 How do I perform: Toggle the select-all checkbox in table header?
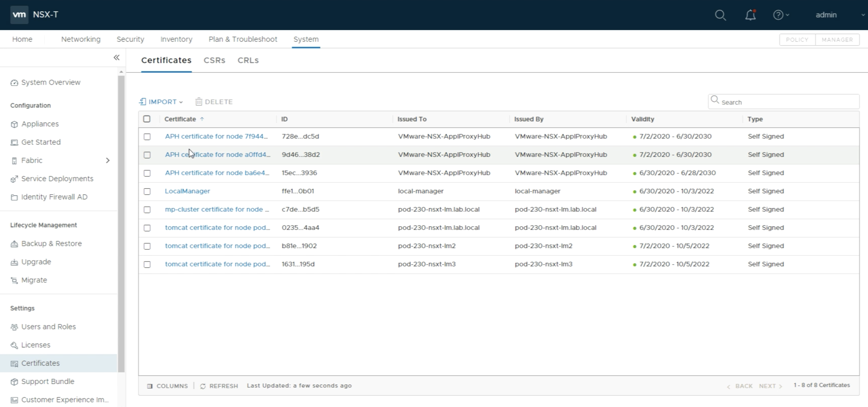[x=147, y=119]
